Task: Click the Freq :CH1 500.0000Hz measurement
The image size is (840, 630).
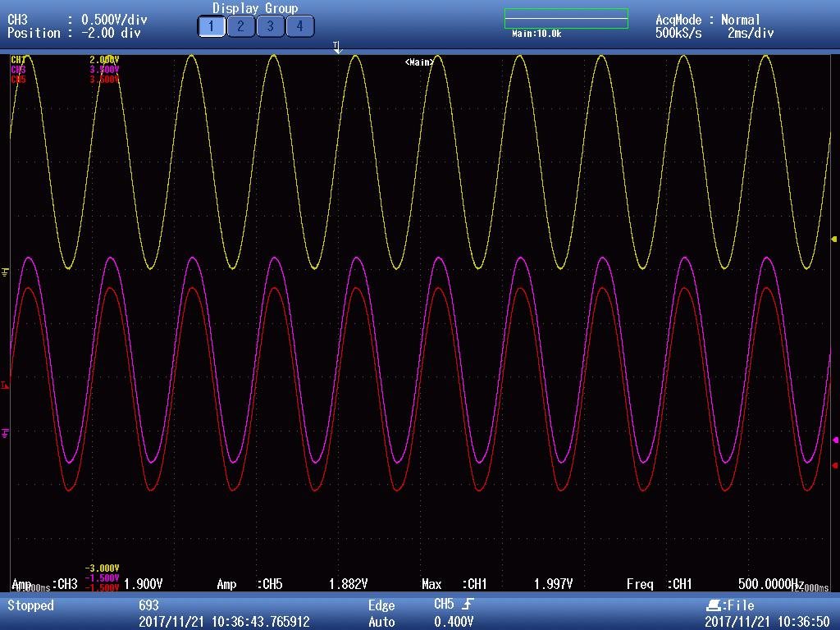Action: (715, 584)
